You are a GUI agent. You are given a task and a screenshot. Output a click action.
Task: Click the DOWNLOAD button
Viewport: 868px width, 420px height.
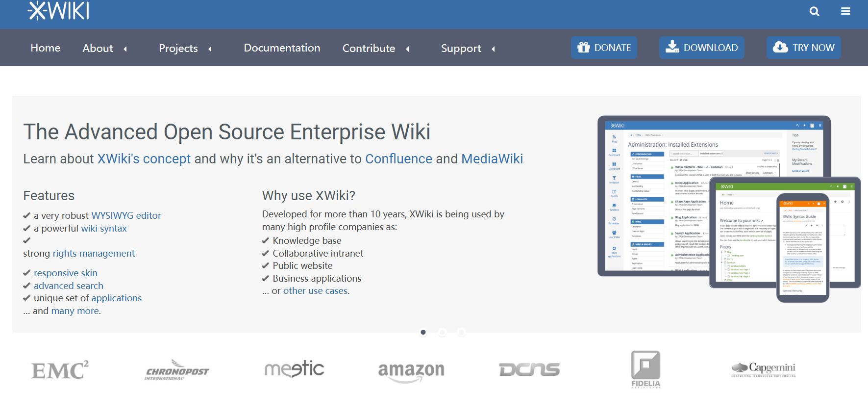pos(702,48)
